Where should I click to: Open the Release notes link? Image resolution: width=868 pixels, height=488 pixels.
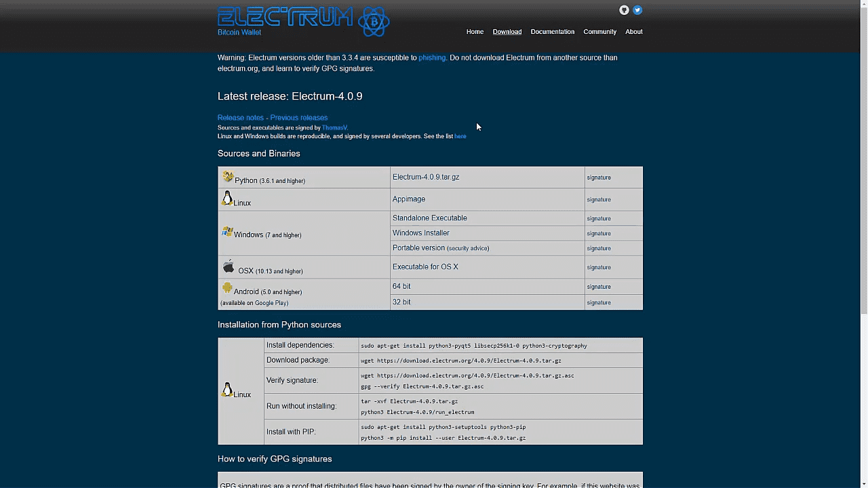241,118
